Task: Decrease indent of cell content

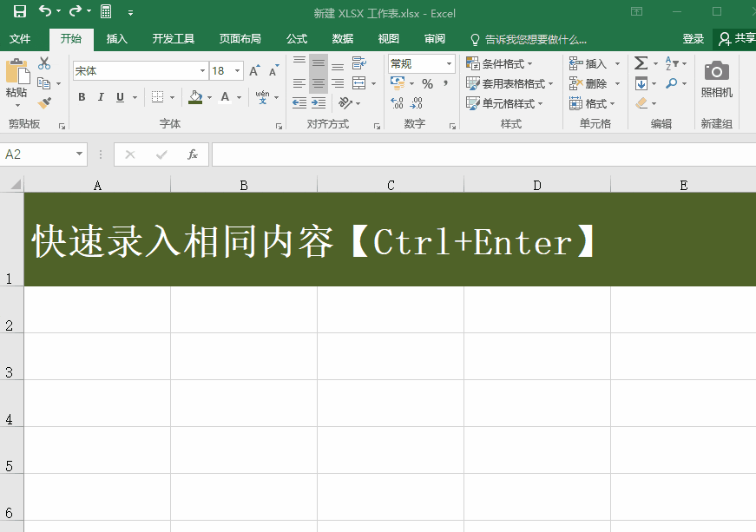Action: (x=299, y=102)
